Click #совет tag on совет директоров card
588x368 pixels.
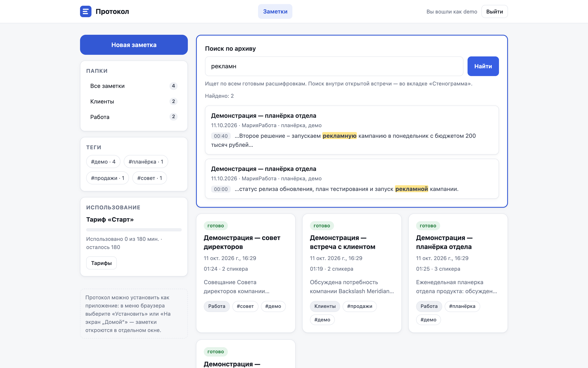coord(245,306)
